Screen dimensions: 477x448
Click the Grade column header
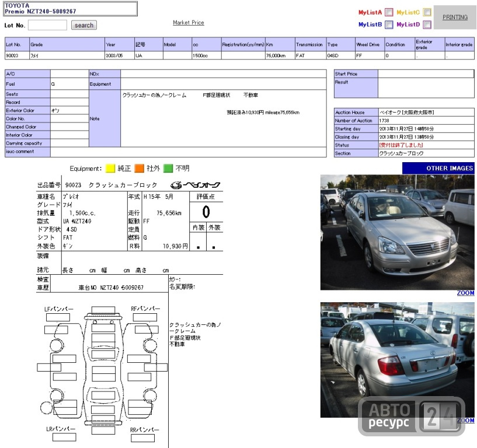pyautogui.click(x=67, y=44)
